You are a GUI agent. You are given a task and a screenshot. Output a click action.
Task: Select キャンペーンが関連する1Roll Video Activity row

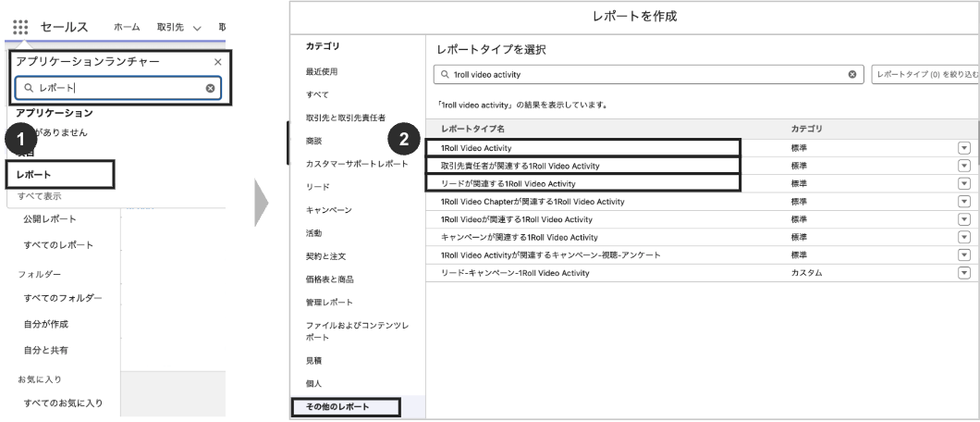[520, 238]
